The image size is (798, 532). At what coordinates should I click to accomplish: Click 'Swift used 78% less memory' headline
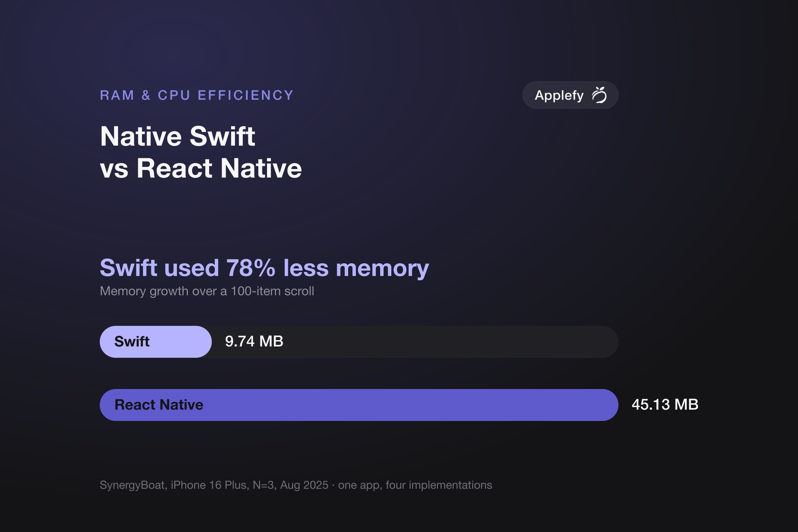pyautogui.click(x=264, y=268)
